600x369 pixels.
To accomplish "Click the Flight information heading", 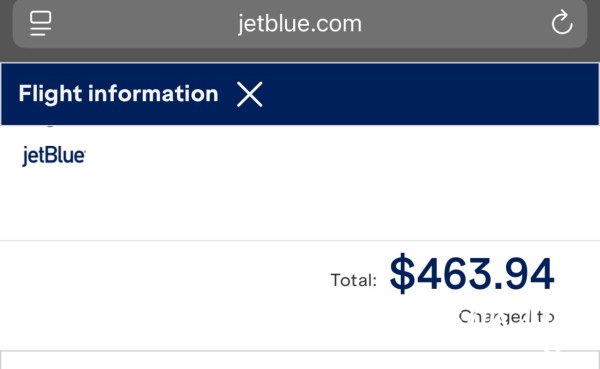I will (x=118, y=94).
